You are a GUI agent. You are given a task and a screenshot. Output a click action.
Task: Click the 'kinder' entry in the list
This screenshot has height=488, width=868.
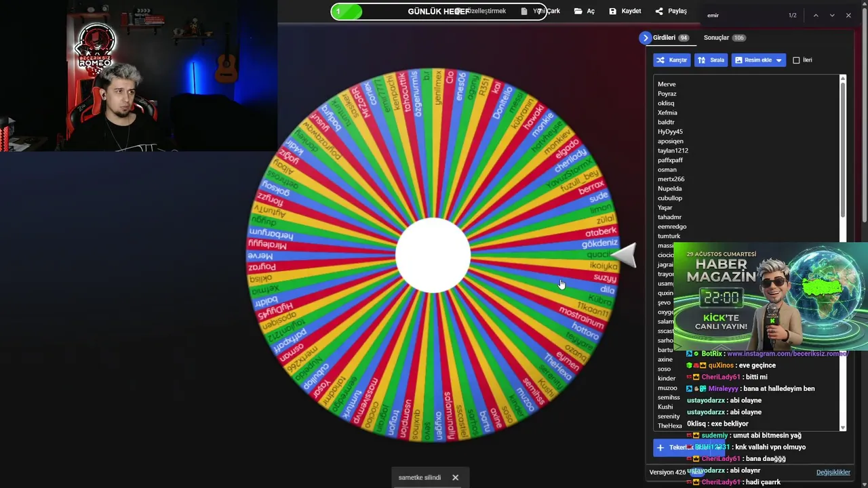coord(667,378)
